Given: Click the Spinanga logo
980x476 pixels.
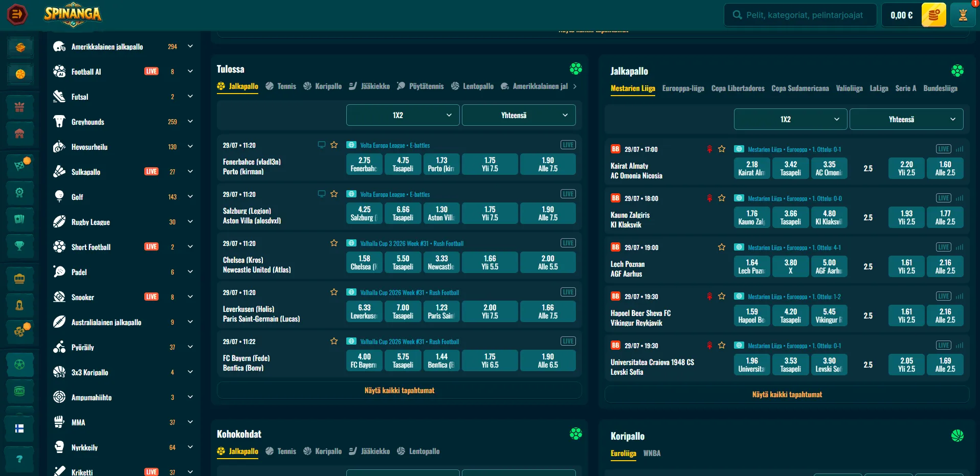Looking at the screenshot, I should (x=73, y=14).
